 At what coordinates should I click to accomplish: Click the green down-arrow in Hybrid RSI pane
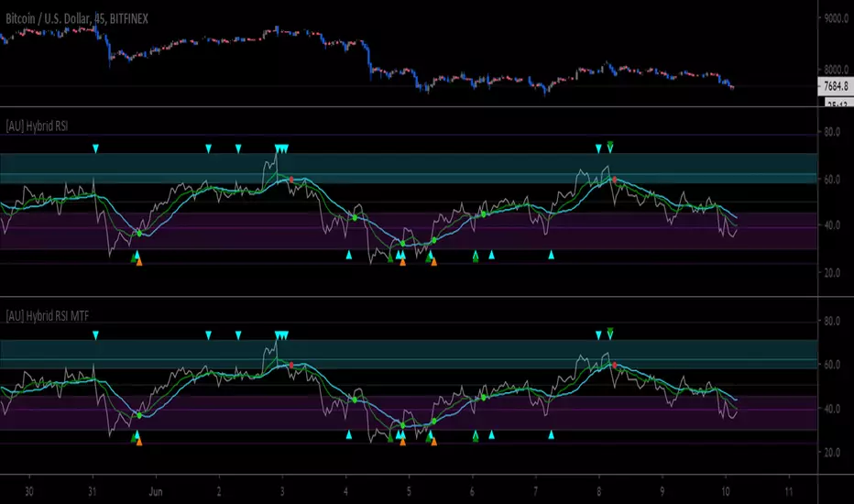610,145
